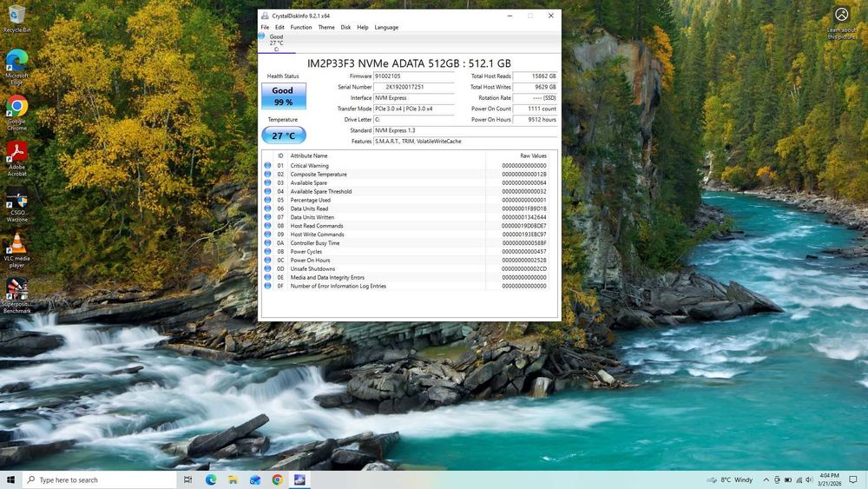Open the Disk menu
The width and height of the screenshot is (868, 489).
[345, 27]
